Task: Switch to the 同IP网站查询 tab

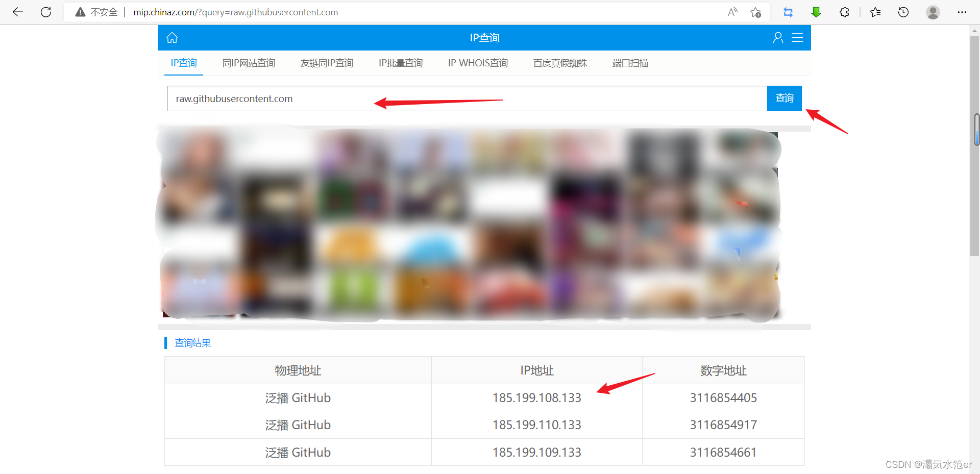Action: (249, 63)
